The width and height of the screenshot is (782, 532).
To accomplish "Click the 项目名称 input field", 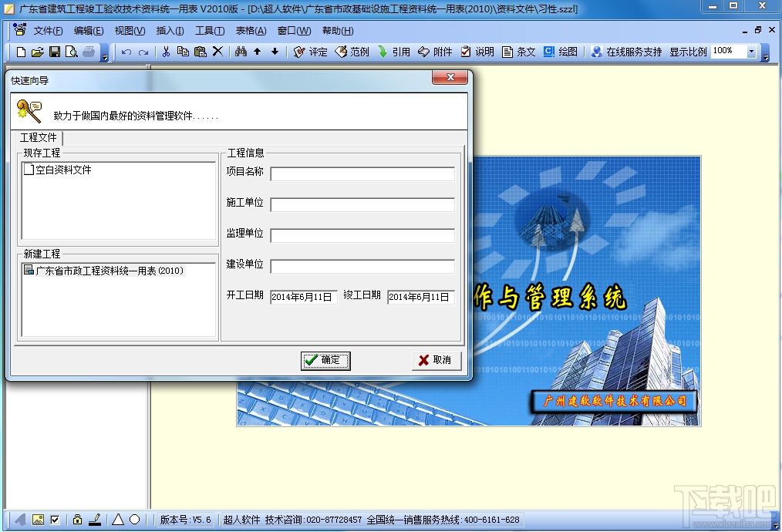I will pos(362,174).
